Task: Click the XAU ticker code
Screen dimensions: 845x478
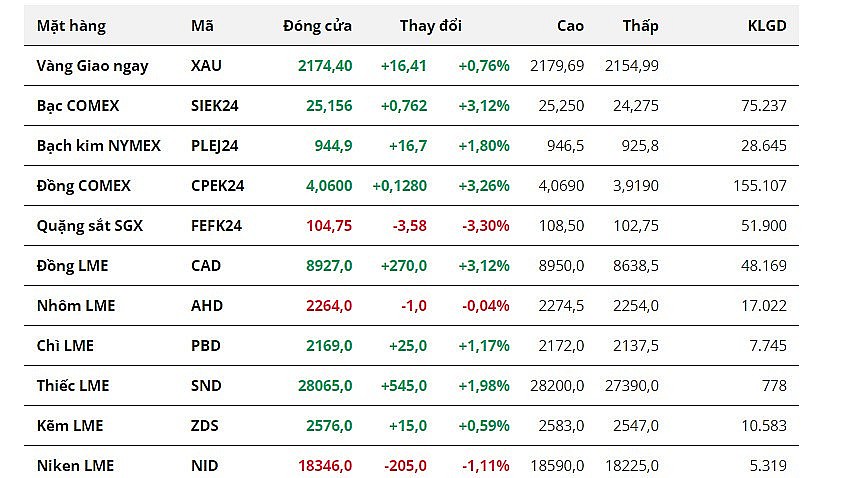Action: 205,66
